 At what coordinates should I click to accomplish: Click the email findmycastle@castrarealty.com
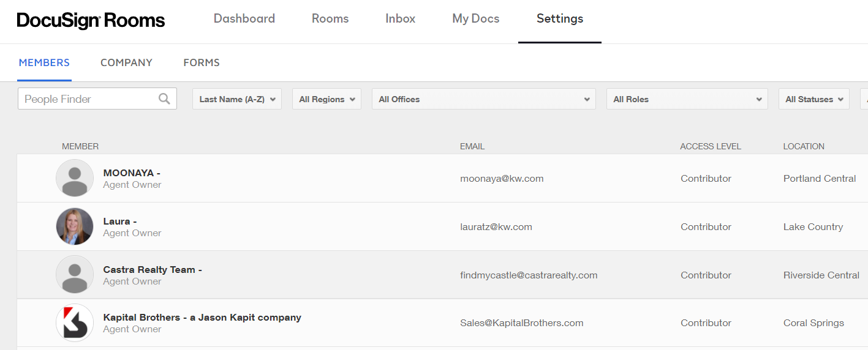[x=529, y=275]
